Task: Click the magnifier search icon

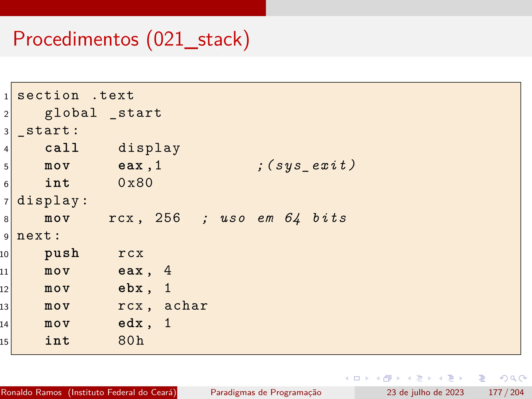Action: (513, 378)
